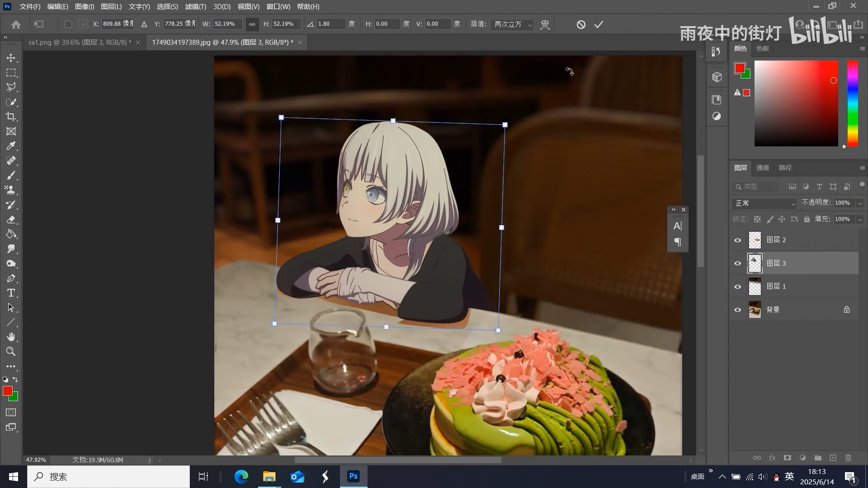Open the Layers panel menu

(x=862, y=168)
